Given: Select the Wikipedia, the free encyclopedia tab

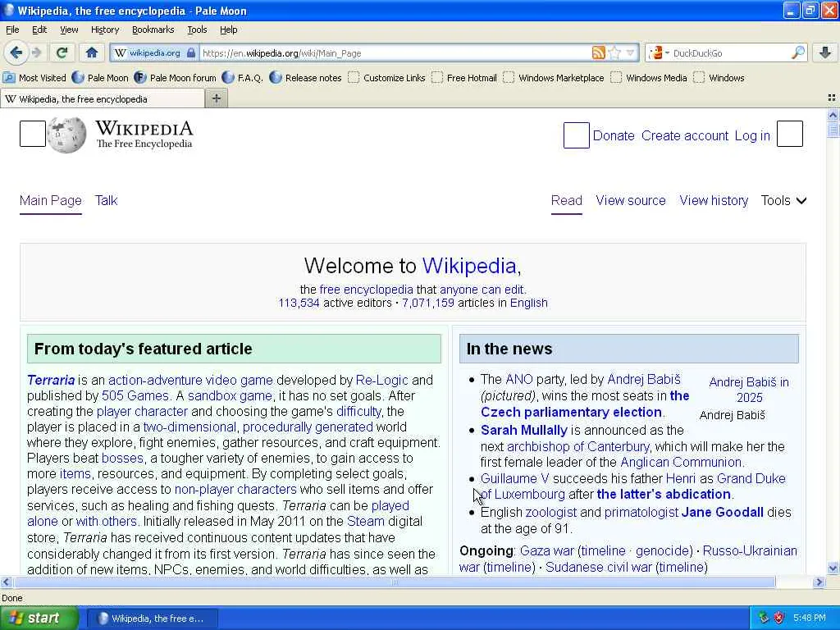Looking at the screenshot, I should (102, 98).
